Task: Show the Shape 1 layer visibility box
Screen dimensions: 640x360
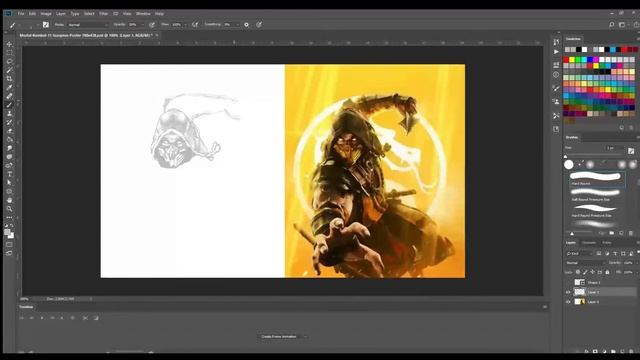Action: point(568,282)
